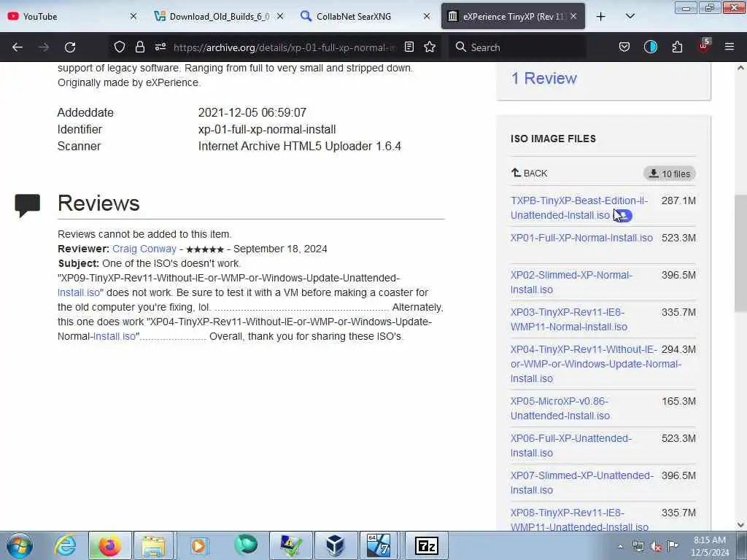Image resolution: width=747 pixels, height=560 pixels.
Task: Download XP05-MicroXP-v0.86-Unattended-Install.iso
Action: pos(560,408)
